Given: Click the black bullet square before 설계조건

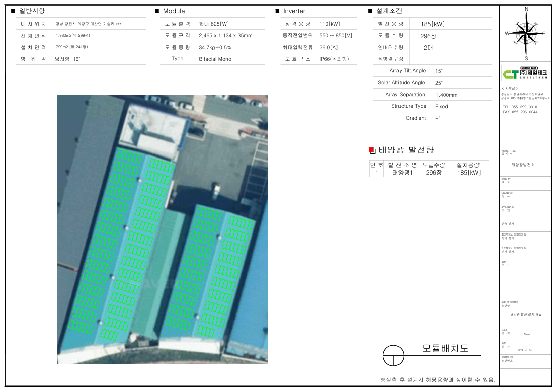Looking at the screenshot, I should coord(370,11).
